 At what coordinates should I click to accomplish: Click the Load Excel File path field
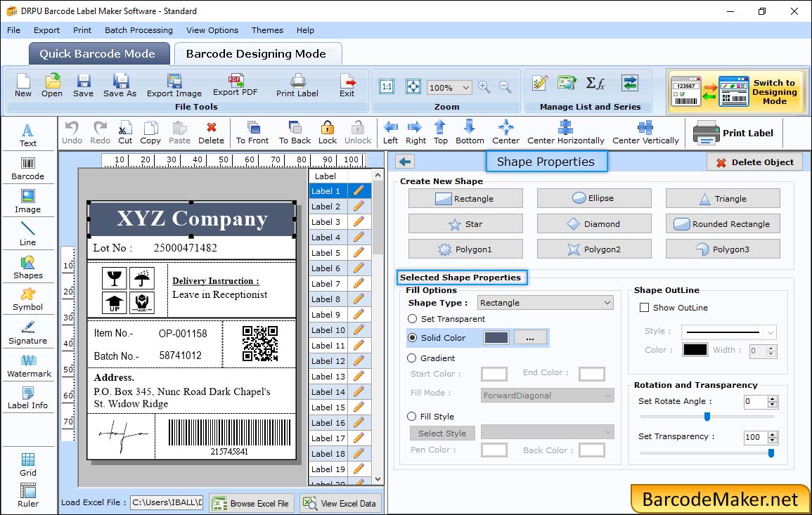click(x=166, y=502)
